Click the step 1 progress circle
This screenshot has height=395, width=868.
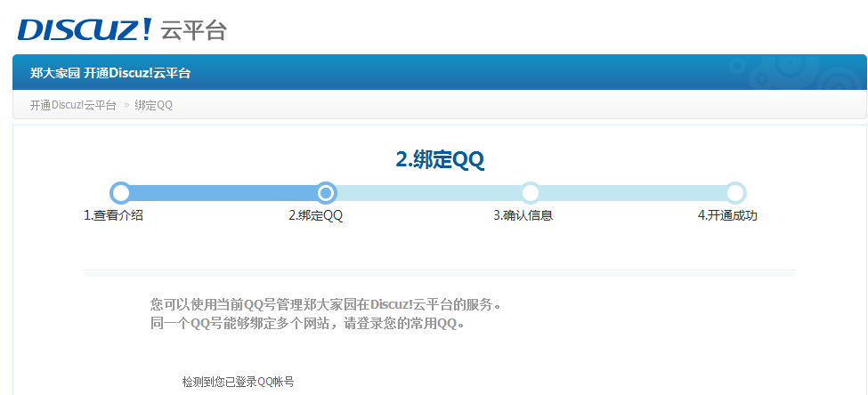[121, 193]
